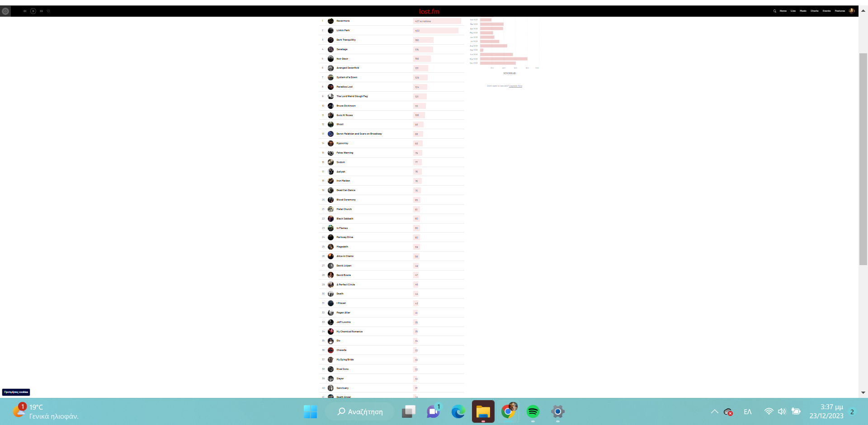Click the Paradise Lost artist avatar
This screenshot has width=868, height=425.
(x=330, y=87)
